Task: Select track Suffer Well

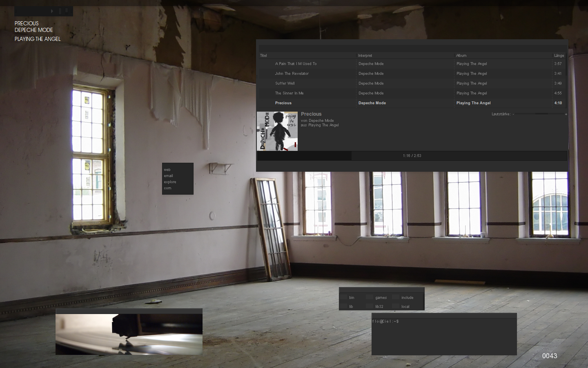Action: 285,83
